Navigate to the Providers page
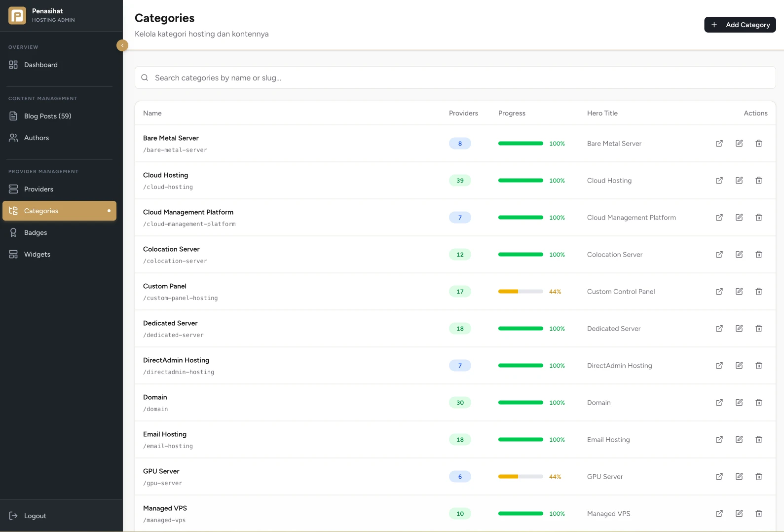Viewport: 784px width, 532px height. pos(38,189)
